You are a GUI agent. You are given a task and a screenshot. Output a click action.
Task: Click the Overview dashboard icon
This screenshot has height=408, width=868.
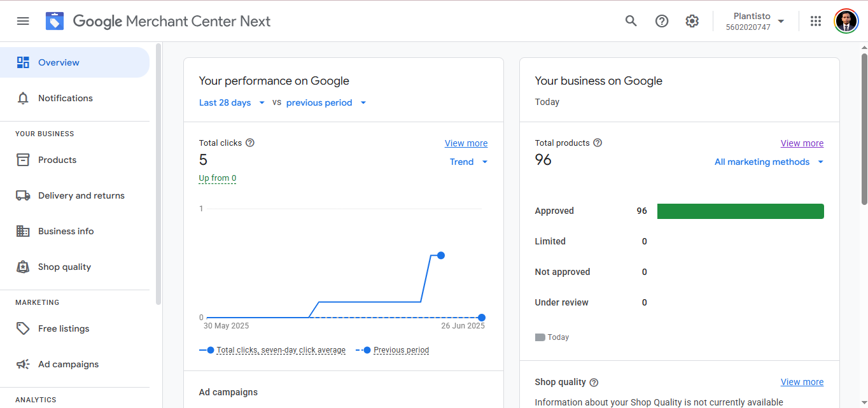pyautogui.click(x=23, y=62)
